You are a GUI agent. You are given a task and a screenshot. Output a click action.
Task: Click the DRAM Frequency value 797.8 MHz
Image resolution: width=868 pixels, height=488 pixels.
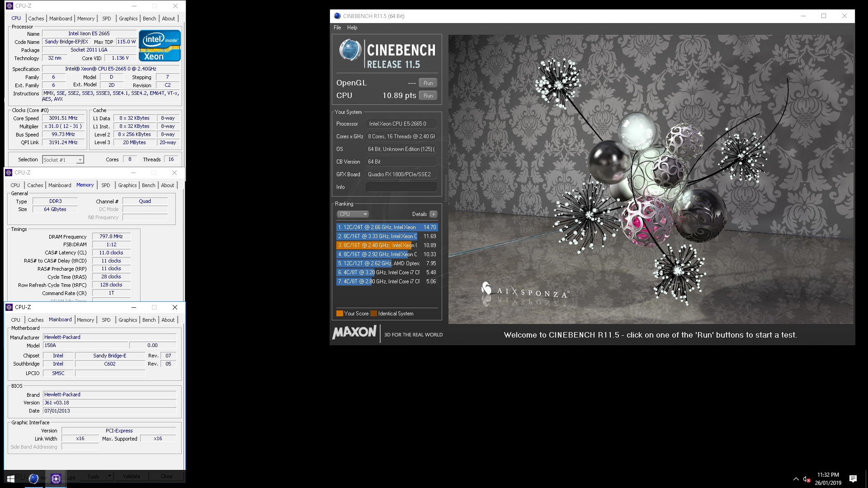tap(111, 237)
